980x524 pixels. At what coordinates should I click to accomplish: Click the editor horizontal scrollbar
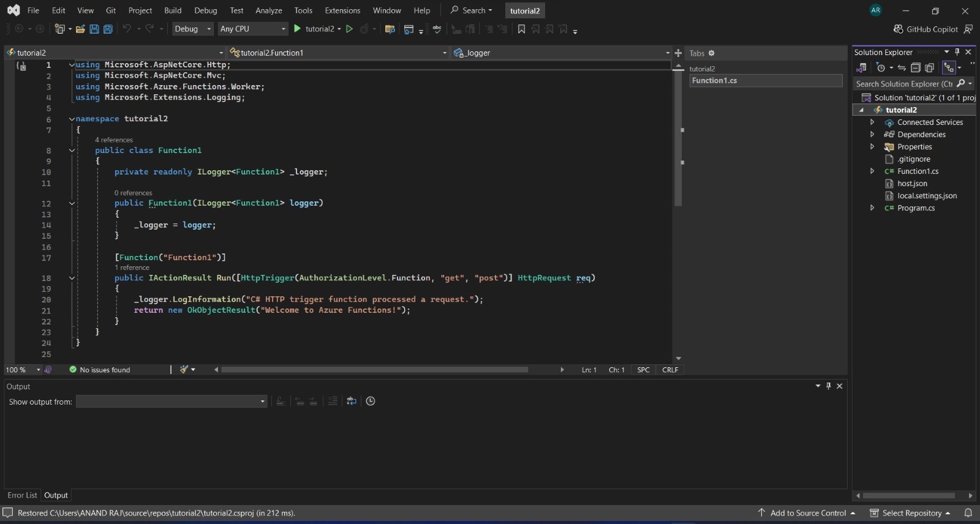pyautogui.click(x=374, y=370)
